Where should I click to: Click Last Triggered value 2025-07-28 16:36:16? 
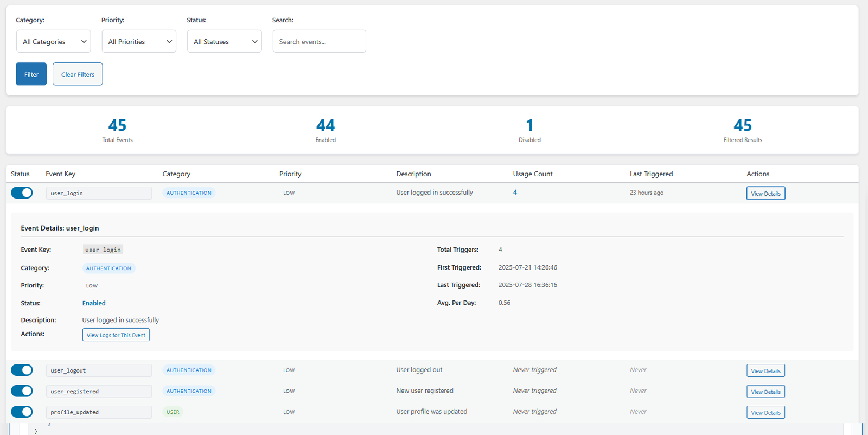coord(528,285)
